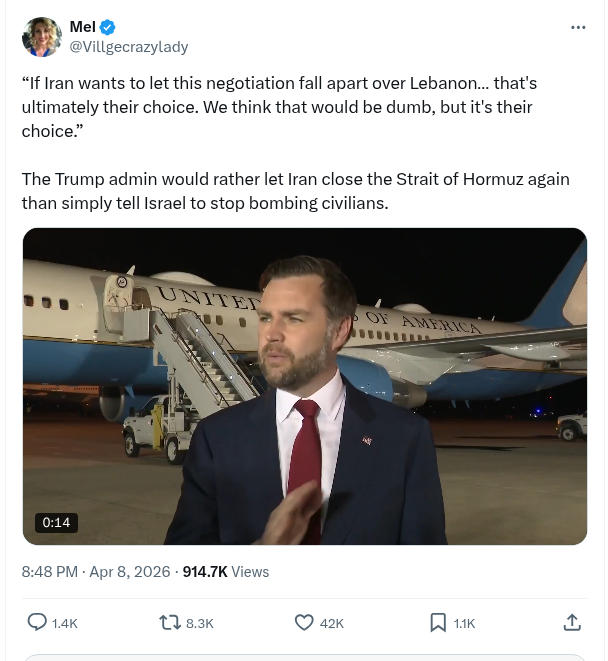Open the share icon menu
608x661 pixels.
[572, 622]
